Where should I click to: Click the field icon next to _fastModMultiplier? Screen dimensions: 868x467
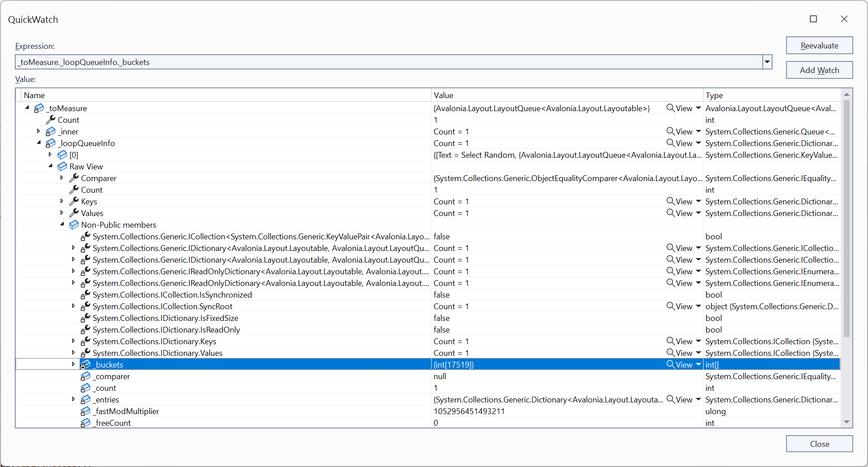tap(85, 411)
